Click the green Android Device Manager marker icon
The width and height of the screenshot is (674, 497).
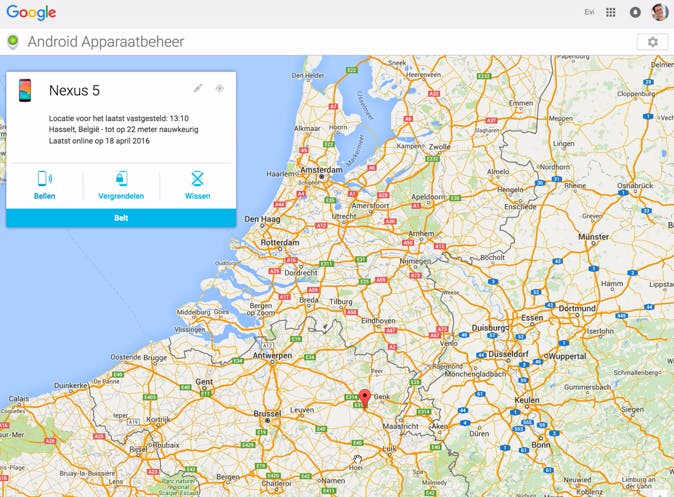[x=13, y=41]
